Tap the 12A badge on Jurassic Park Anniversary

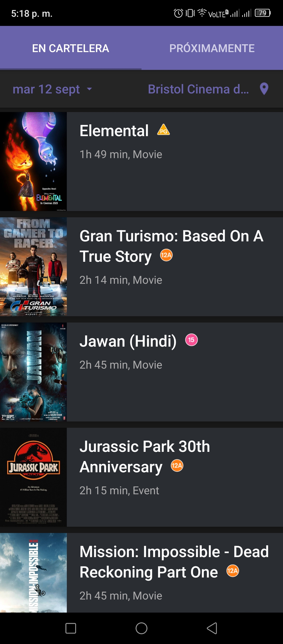177,465
